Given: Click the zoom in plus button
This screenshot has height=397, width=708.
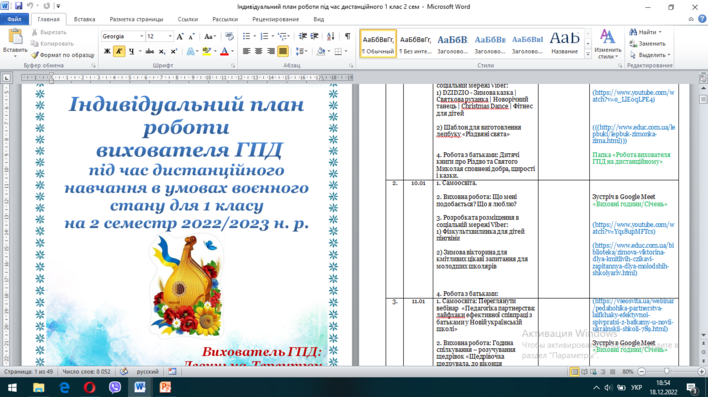Looking at the screenshot, I should 701,371.
